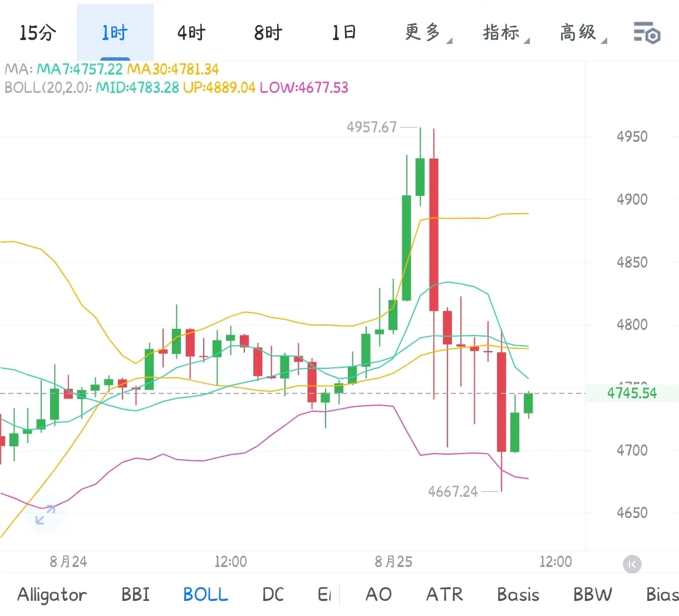Select the Alligator indicator
Image resolution: width=679 pixels, height=616 pixels.
52,595
